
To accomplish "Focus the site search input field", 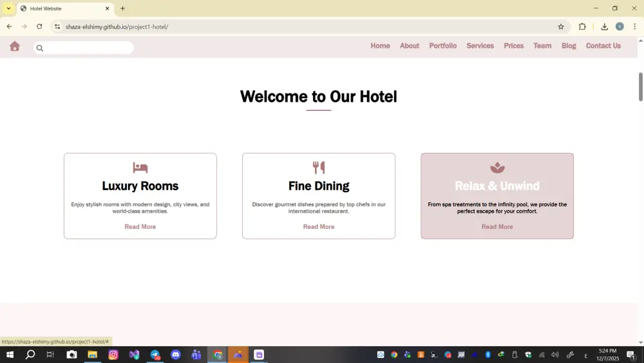I will [84, 48].
